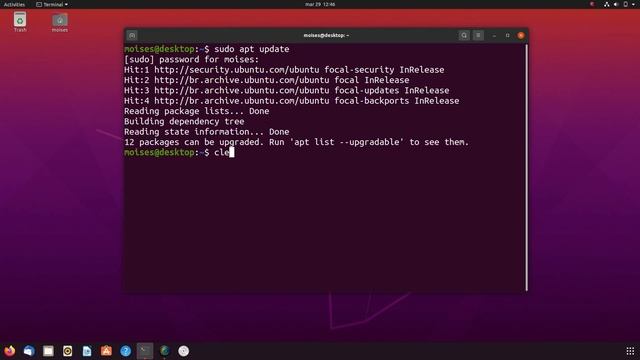640x360 pixels.
Task: Open the Trash desktop icon
Action: tap(20, 22)
